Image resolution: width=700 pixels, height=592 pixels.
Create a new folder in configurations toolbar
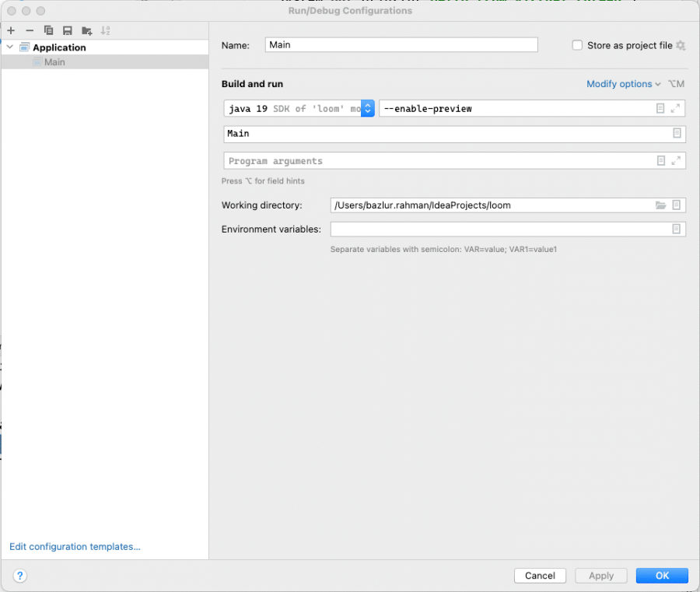click(86, 30)
